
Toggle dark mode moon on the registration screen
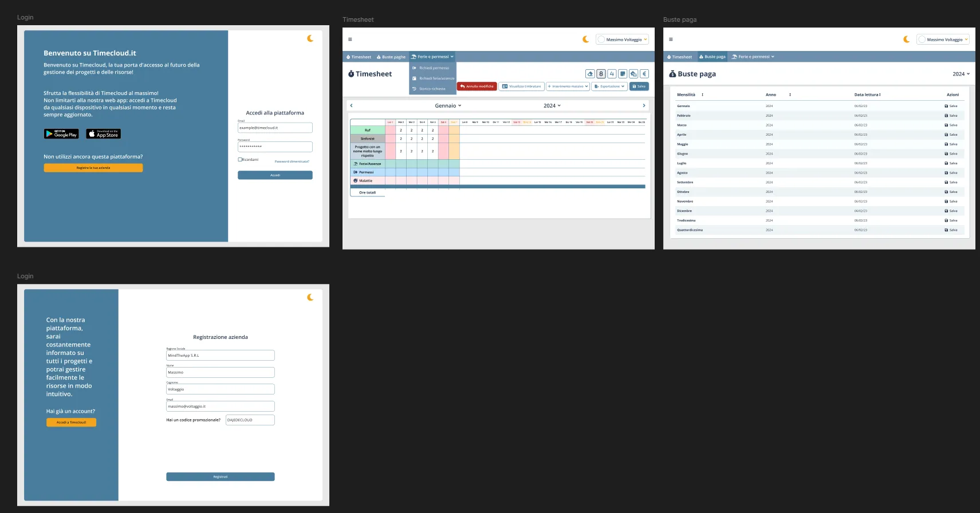click(x=310, y=297)
